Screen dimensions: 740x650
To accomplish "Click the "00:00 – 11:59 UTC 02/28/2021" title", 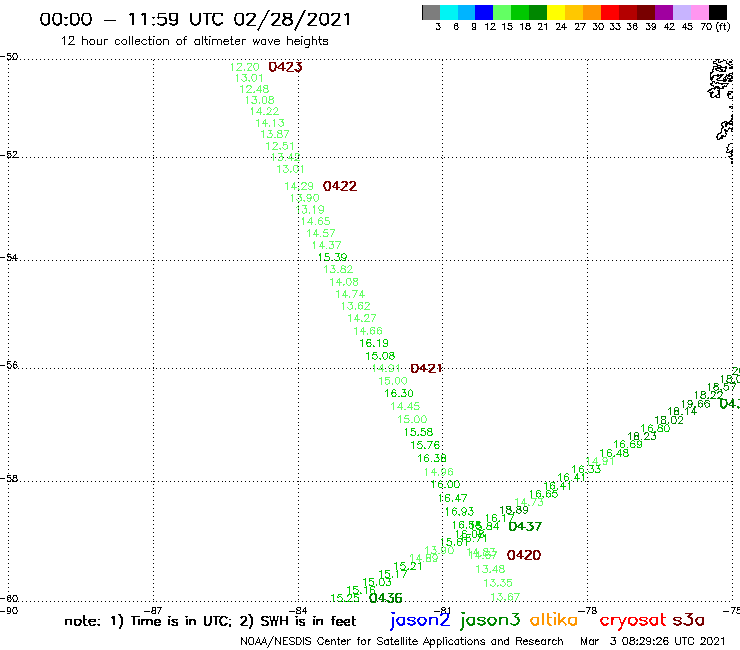I will 195,19.
